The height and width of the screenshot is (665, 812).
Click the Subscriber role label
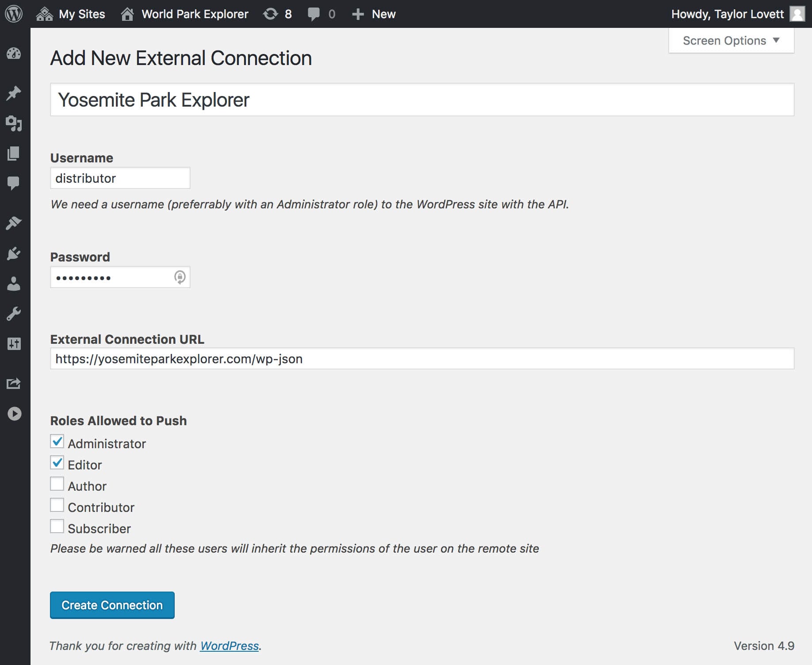tap(100, 529)
